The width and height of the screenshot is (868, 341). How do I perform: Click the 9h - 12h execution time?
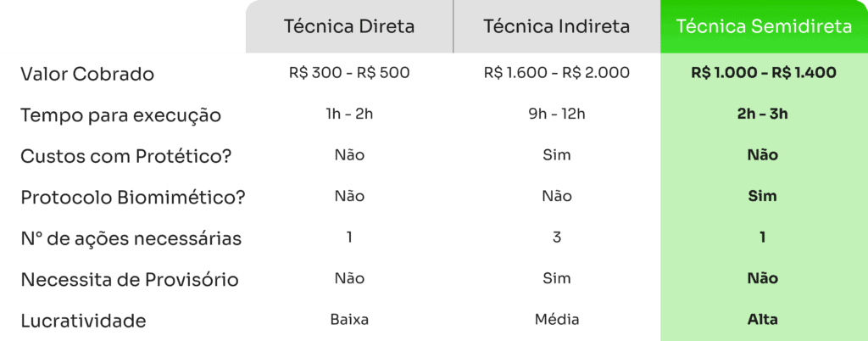tap(556, 114)
